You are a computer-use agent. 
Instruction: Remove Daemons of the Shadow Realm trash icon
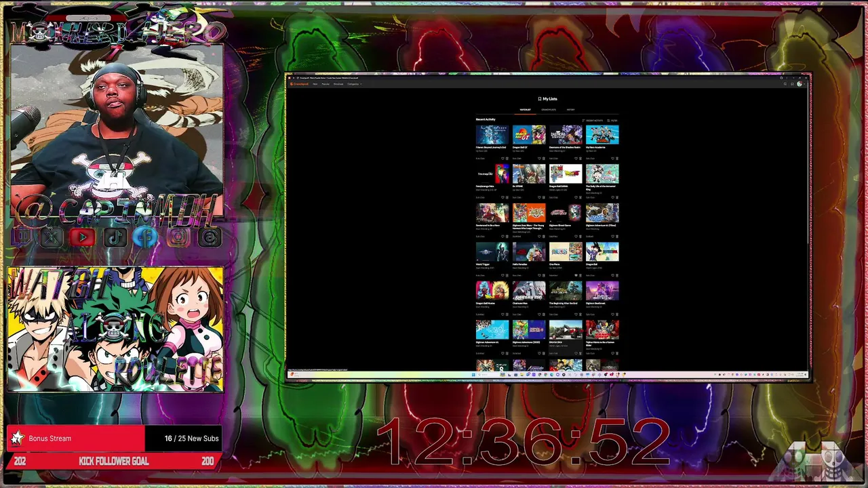click(580, 159)
